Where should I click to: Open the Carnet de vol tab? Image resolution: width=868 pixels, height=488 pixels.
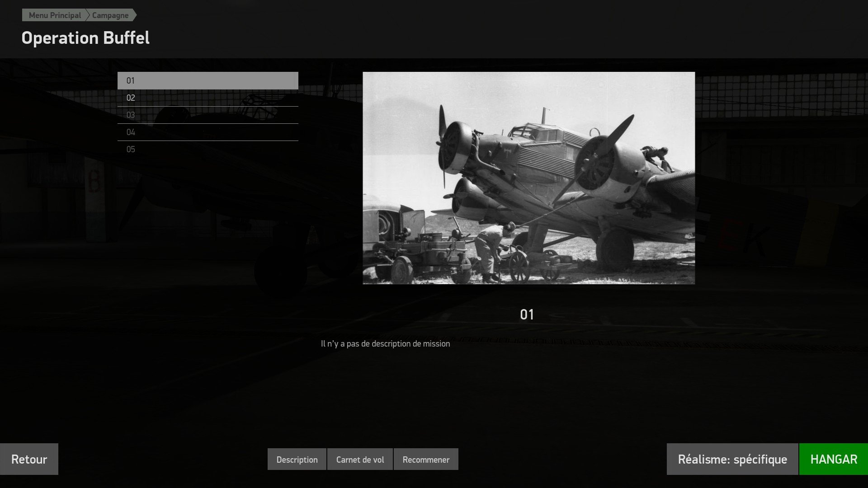(x=360, y=460)
